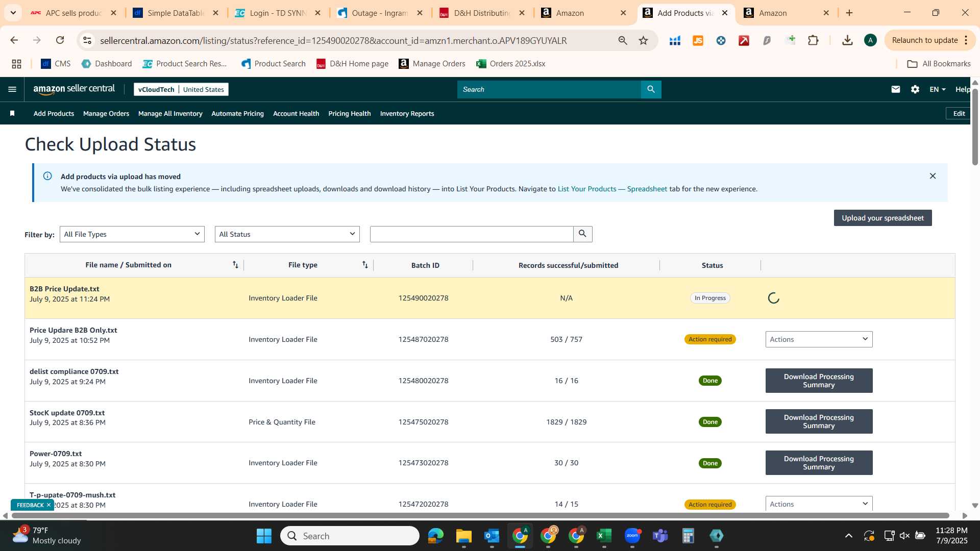This screenshot has height=551, width=980.
Task: Open the EN language dropdown
Action: (x=937, y=89)
